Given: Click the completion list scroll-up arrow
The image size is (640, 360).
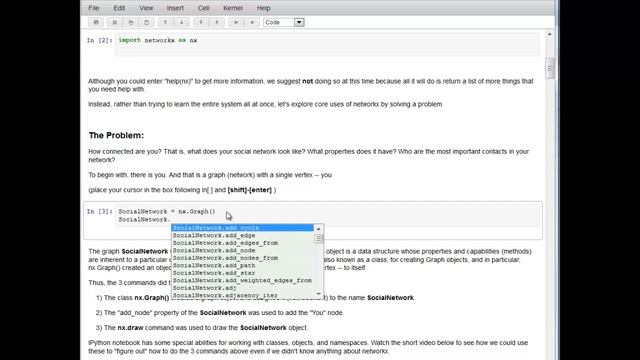Looking at the screenshot, I should coord(318,229).
